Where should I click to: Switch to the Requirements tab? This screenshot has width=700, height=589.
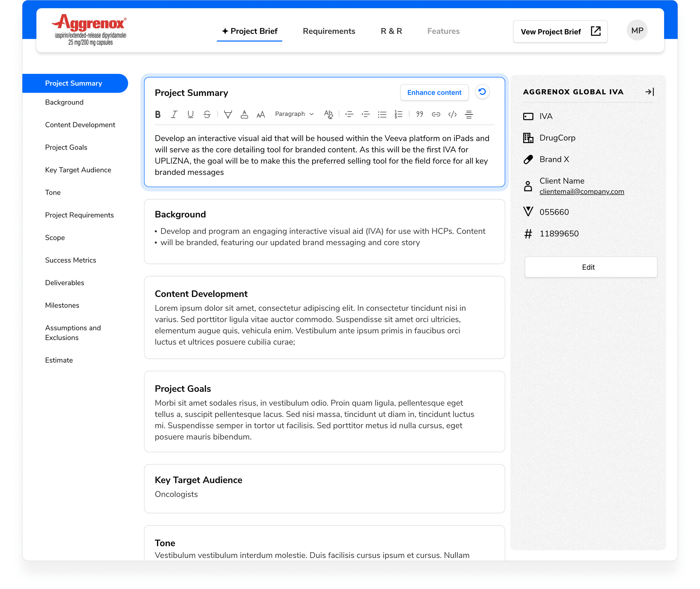click(x=329, y=31)
